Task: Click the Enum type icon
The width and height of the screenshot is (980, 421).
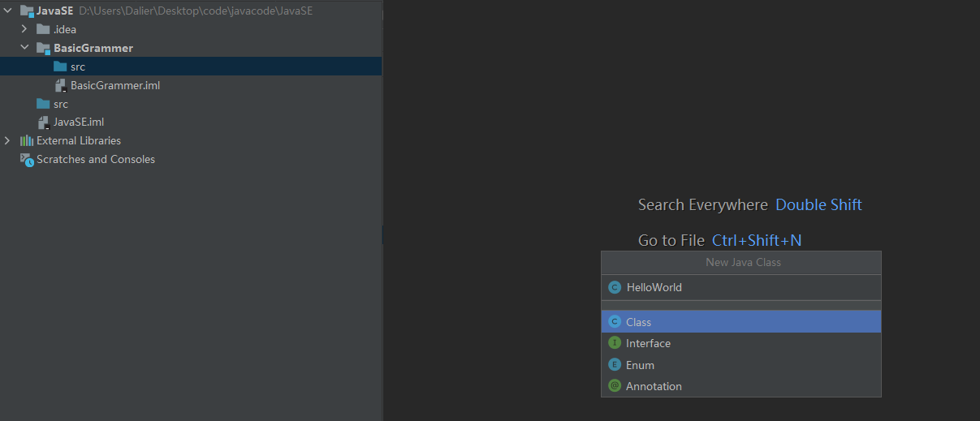Action: tap(615, 365)
